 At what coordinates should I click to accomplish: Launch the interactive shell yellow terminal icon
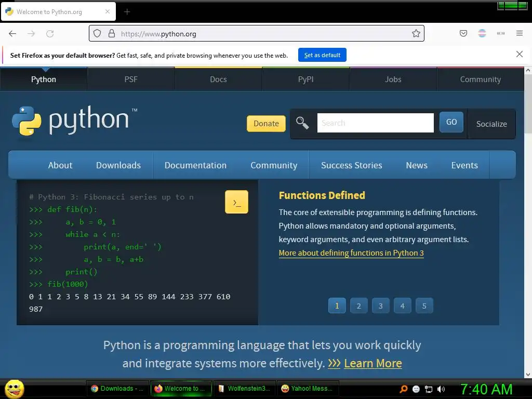[236, 202]
